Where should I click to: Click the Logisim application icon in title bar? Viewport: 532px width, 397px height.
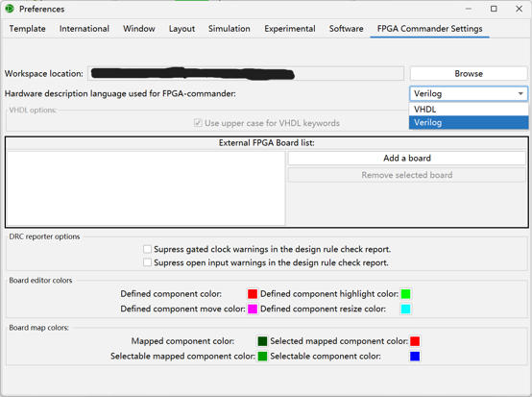coord(10,9)
